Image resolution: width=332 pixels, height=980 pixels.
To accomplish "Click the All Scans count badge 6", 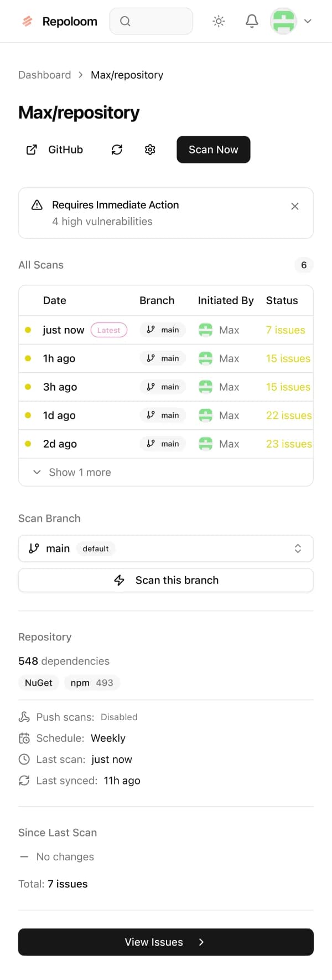I will (x=304, y=265).
